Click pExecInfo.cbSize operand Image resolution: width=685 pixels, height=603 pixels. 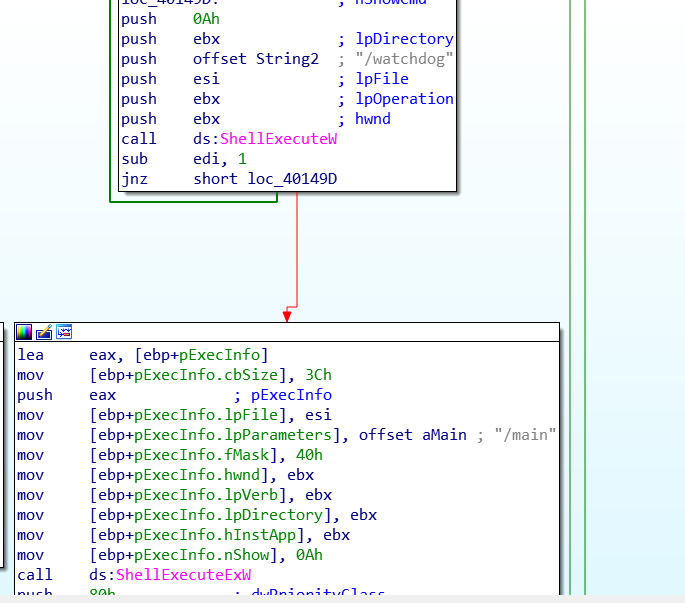click(x=206, y=375)
